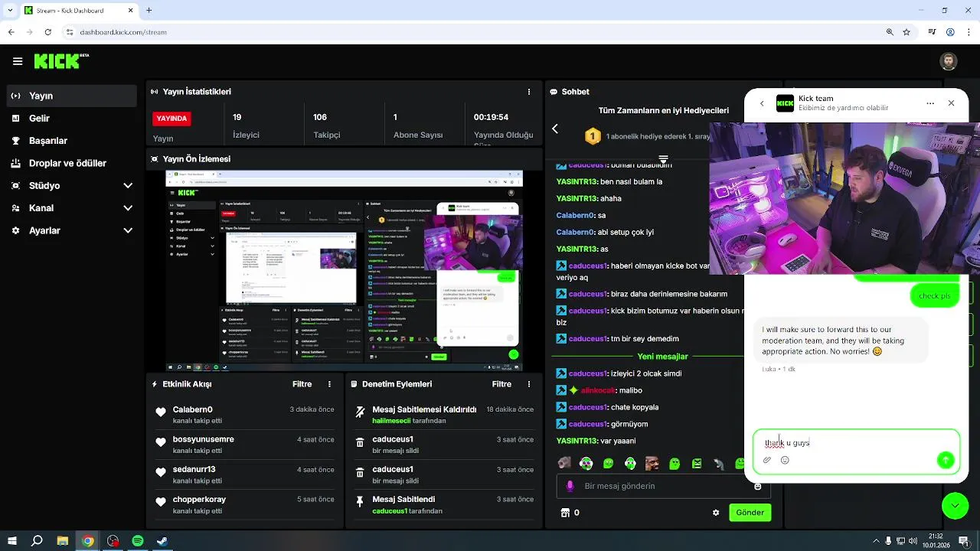Screen dimensions: 980x551
Task: Open the hamburger menu beside Kick logo
Action: (17, 61)
